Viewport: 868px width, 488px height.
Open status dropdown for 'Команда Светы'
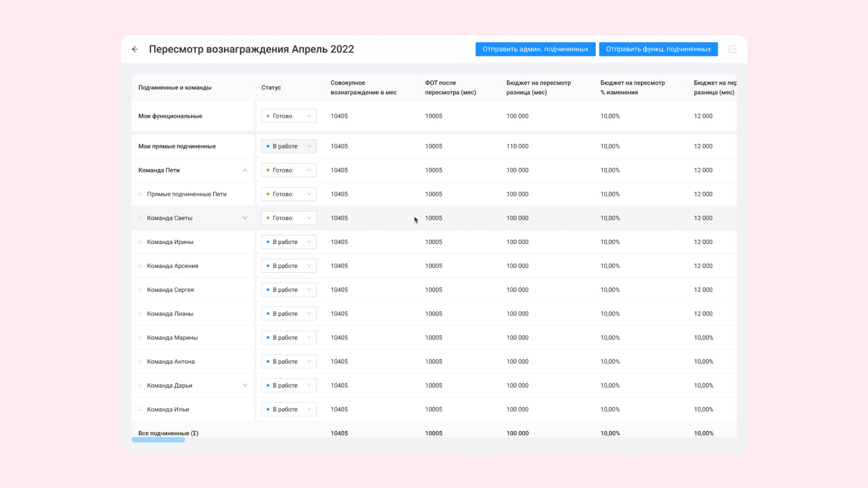(x=289, y=218)
